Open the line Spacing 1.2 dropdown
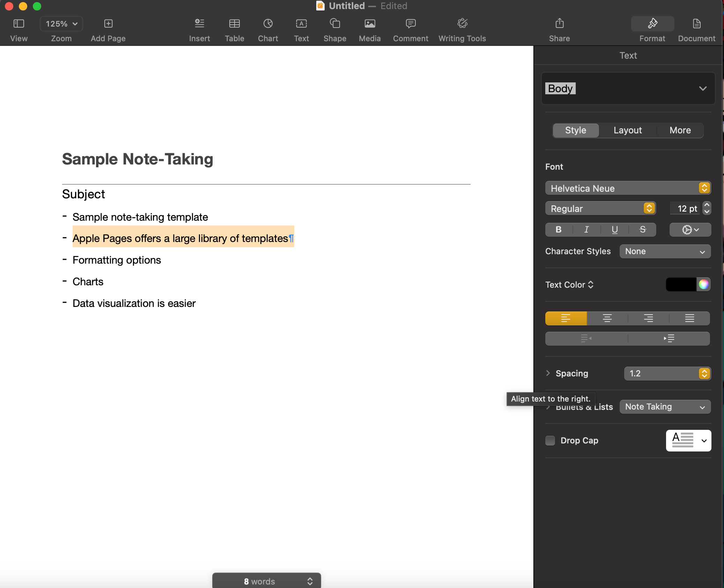This screenshot has width=724, height=588. 667,373
